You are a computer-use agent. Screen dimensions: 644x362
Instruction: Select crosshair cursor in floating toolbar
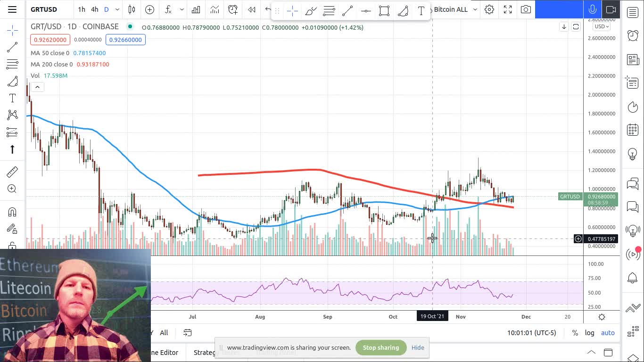292,10
